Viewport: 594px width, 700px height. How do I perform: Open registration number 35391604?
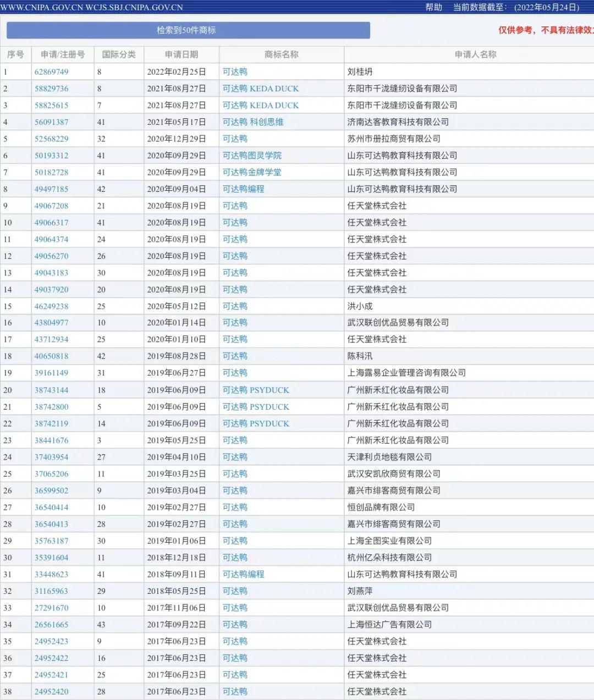click(x=52, y=558)
